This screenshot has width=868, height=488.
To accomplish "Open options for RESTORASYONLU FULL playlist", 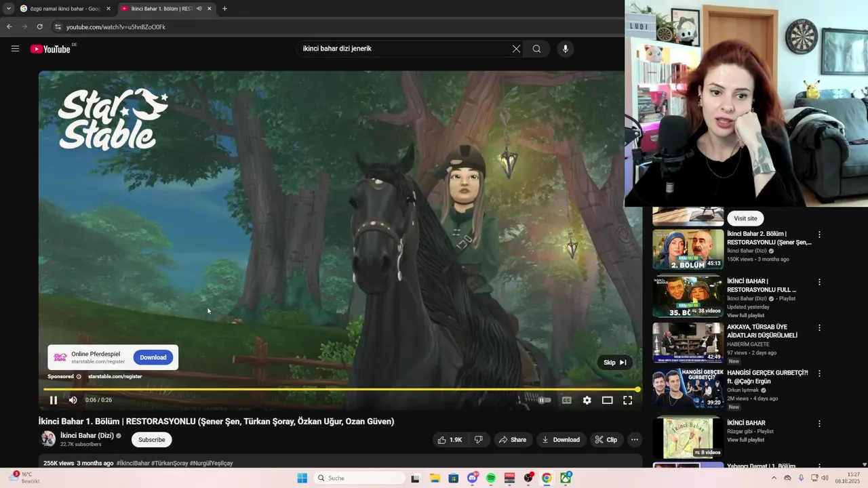I will tap(819, 282).
